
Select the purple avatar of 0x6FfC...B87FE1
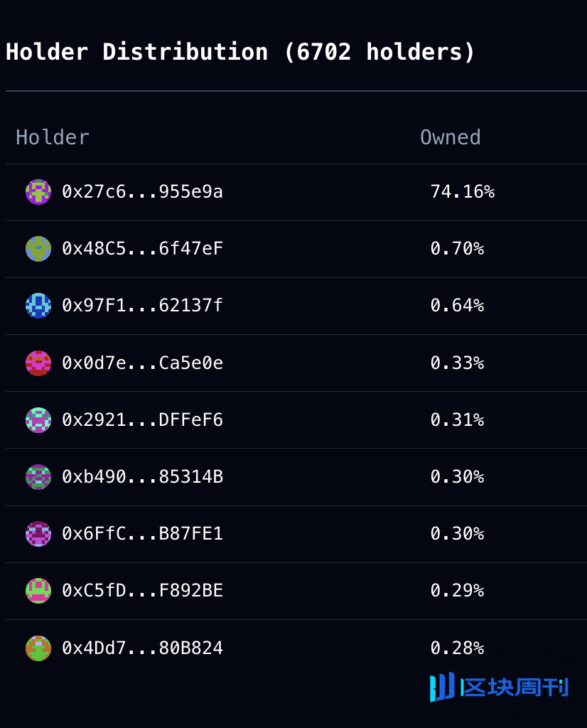[38, 534]
